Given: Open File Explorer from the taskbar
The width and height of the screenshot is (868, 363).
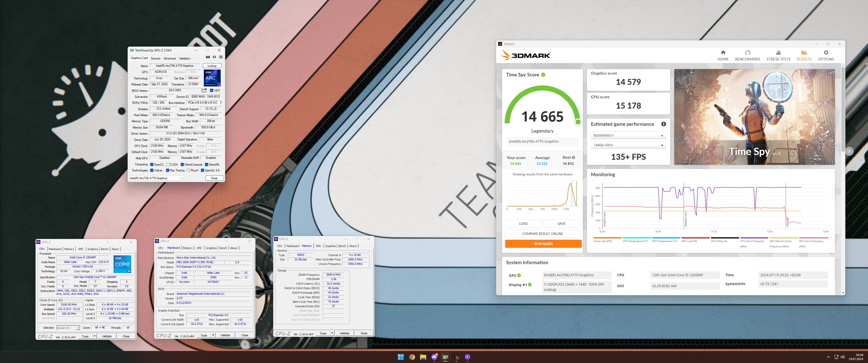Looking at the screenshot, I should [x=423, y=357].
